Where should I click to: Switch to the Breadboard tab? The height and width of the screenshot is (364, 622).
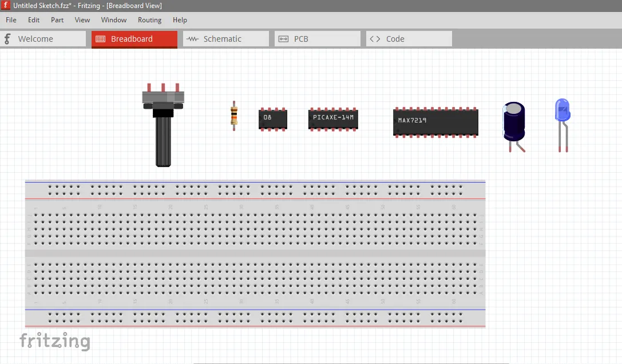(134, 39)
